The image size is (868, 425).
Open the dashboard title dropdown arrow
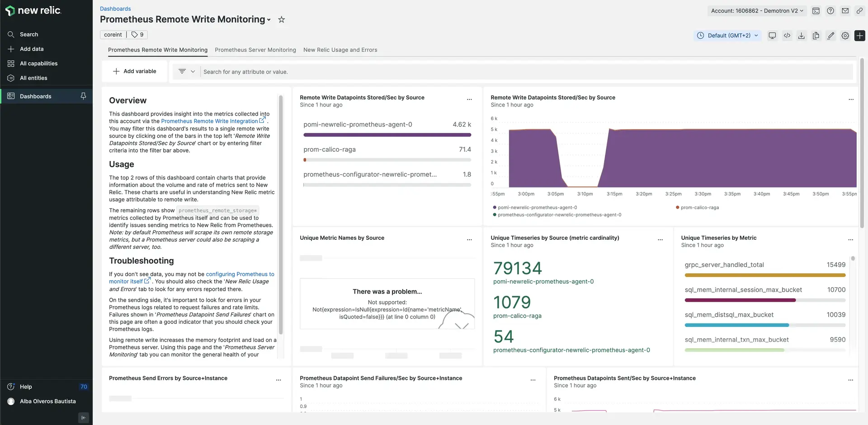click(x=269, y=20)
